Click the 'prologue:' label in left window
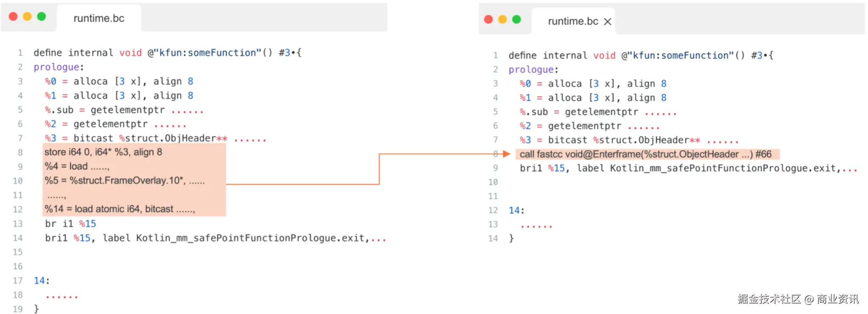Screen dimensions: 868x314 coord(59,67)
